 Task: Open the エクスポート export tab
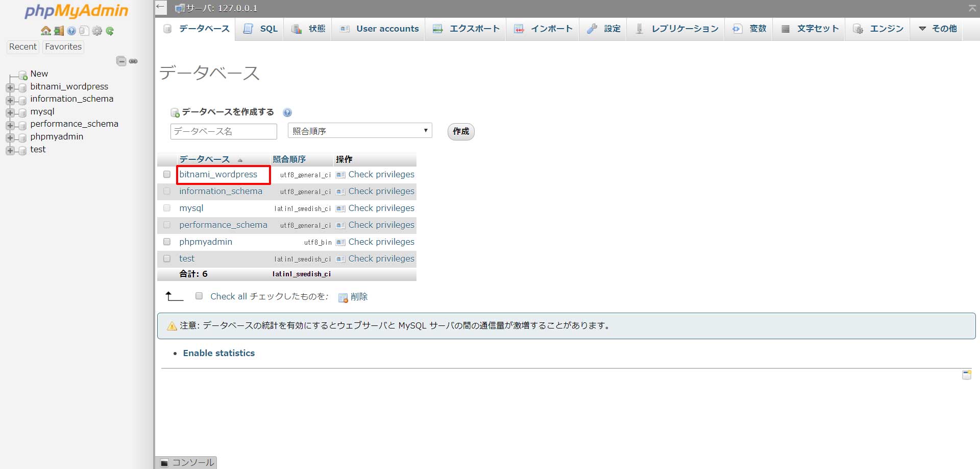coord(466,29)
